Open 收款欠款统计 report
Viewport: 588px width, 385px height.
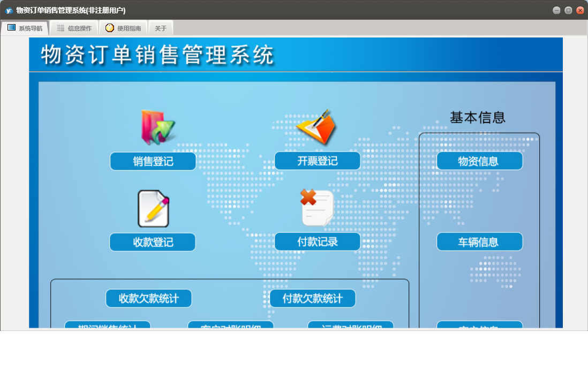[x=149, y=298]
